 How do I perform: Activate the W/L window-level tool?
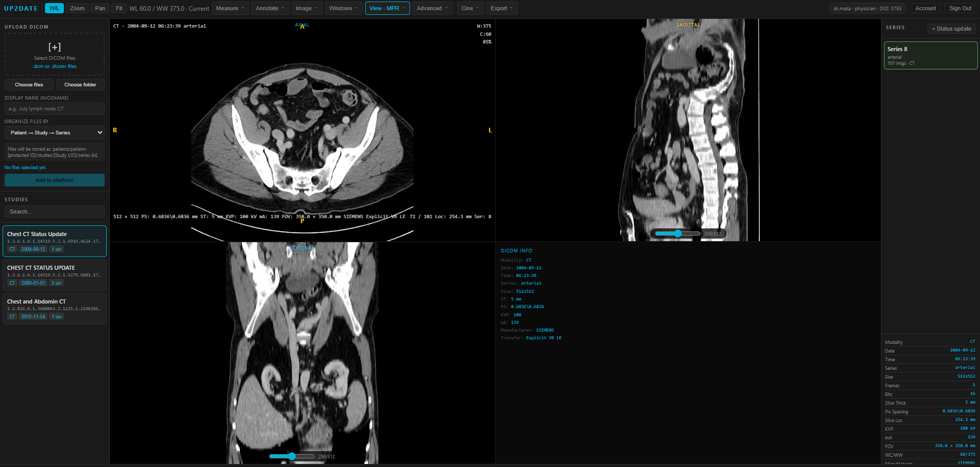pos(54,8)
